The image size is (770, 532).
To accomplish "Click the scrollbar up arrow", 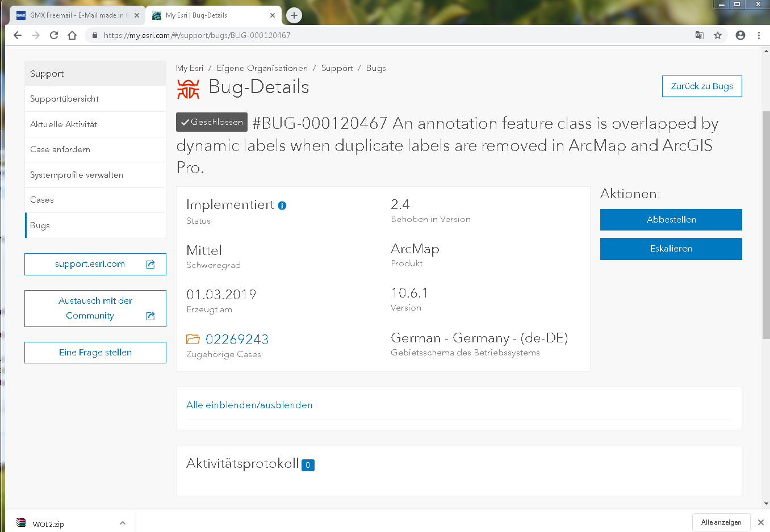I will tap(766, 51).
